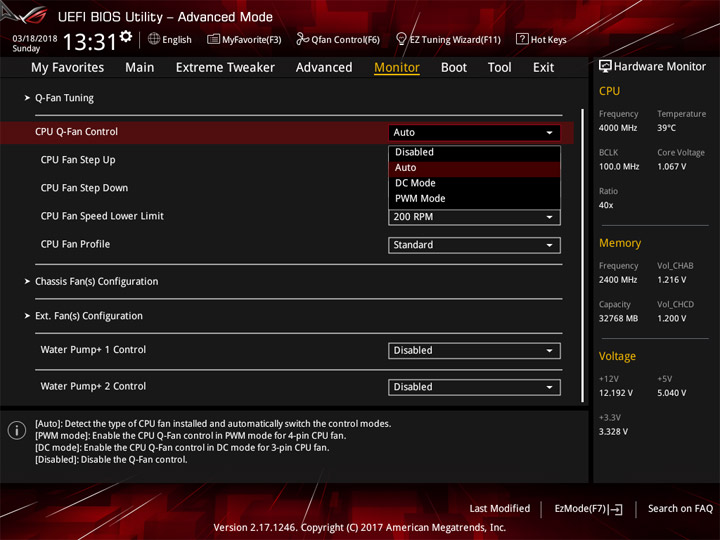Select the Monitor tab
Image resolution: width=720 pixels, height=540 pixels.
[397, 68]
